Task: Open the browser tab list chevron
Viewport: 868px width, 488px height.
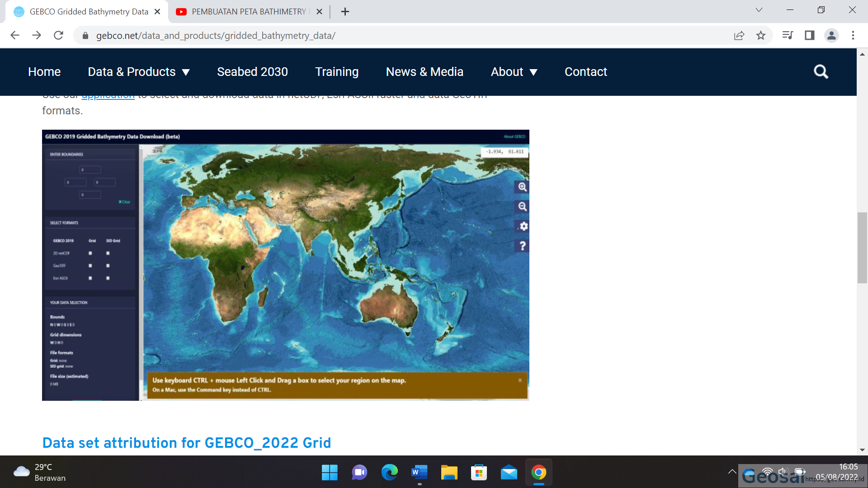Action: (759, 9)
